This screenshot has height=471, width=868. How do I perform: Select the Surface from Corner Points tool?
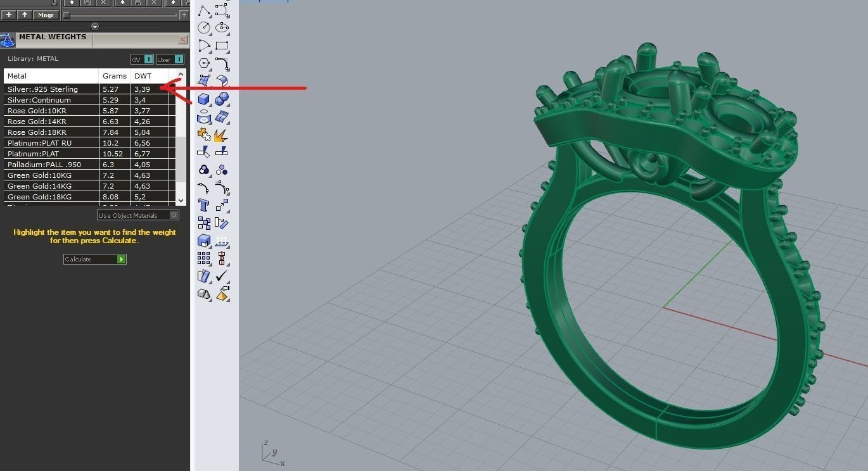point(204,81)
